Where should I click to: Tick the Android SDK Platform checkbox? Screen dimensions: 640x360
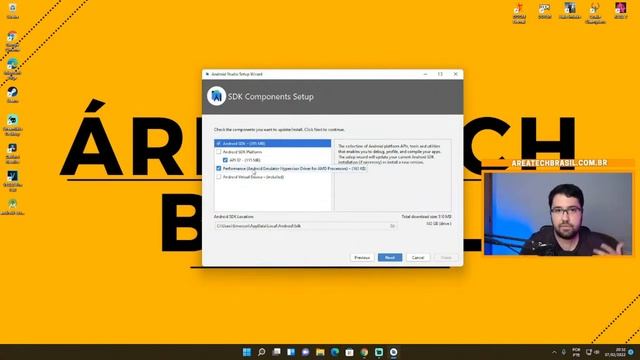219,152
